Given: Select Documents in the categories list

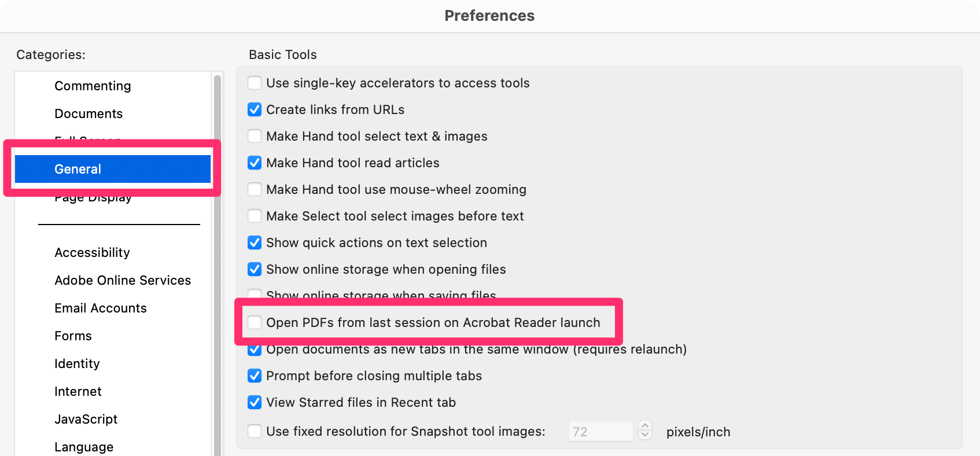Looking at the screenshot, I should (x=89, y=113).
